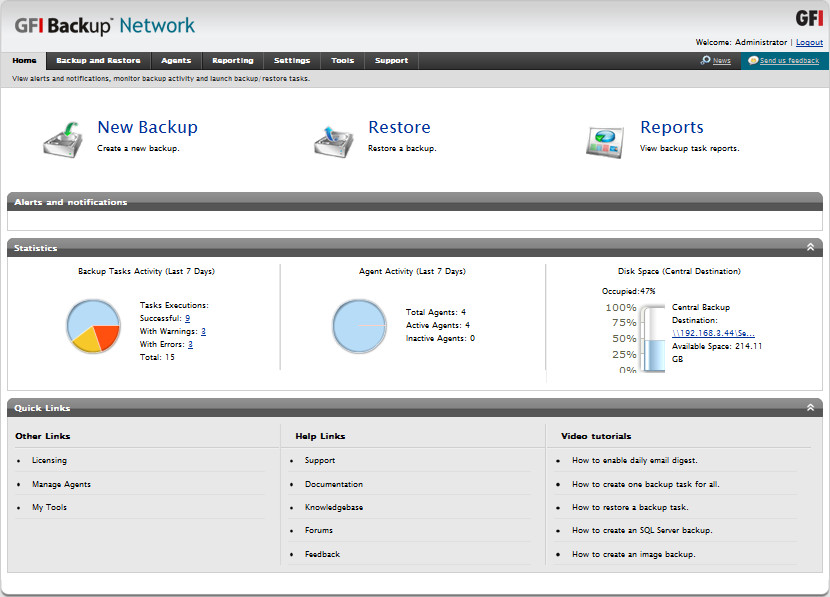Viewport: 830px width, 597px height.
Task: Collapse the Statistics panel
Action: [x=810, y=247]
